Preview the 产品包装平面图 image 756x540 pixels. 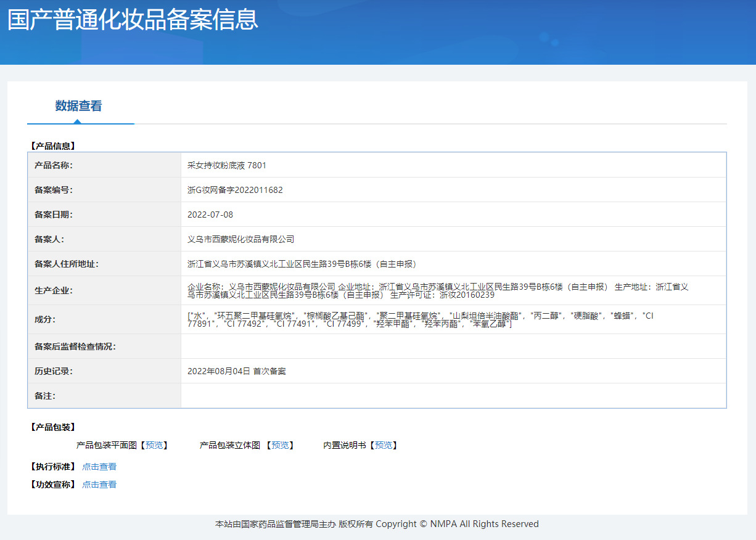(x=155, y=445)
